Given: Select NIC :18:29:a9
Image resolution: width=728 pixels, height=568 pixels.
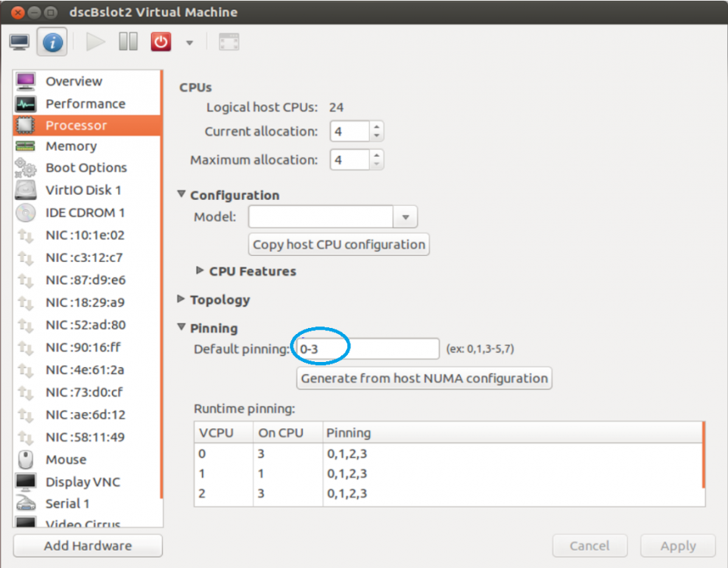Looking at the screenshot, I should [87, 303].
